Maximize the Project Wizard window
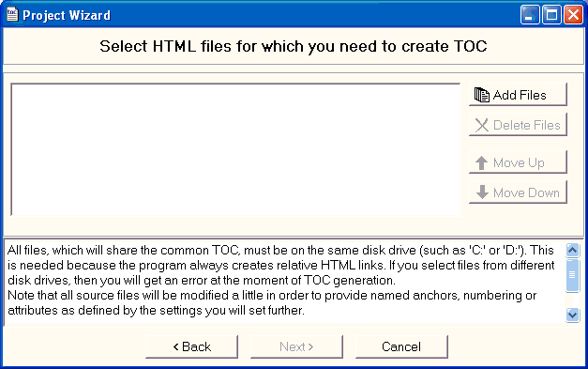The height and width of the screenshot is (369, 588). click(551, 15)
